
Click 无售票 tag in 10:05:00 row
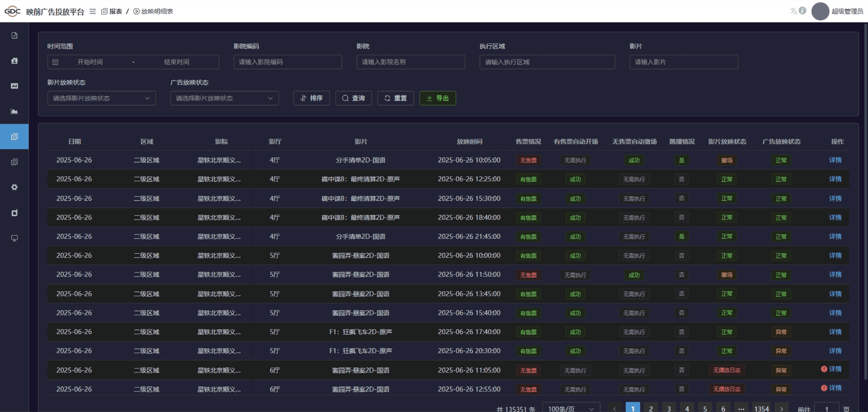coord(528,160)
